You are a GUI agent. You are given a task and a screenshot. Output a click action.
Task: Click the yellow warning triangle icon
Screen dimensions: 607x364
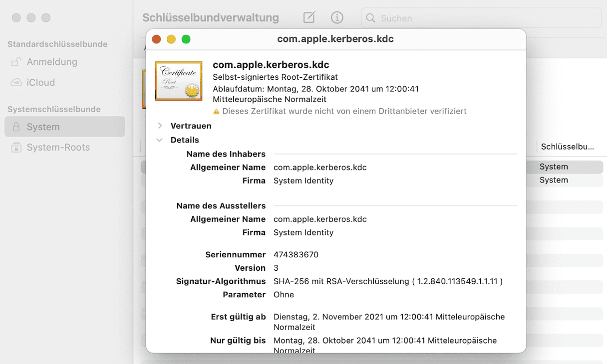tap(216, 111)
